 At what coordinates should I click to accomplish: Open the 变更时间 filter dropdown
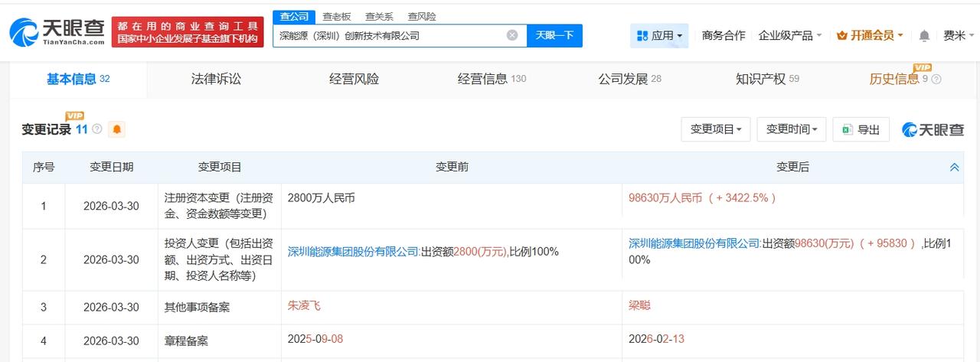pyautogui.click(x=792, y=129)
